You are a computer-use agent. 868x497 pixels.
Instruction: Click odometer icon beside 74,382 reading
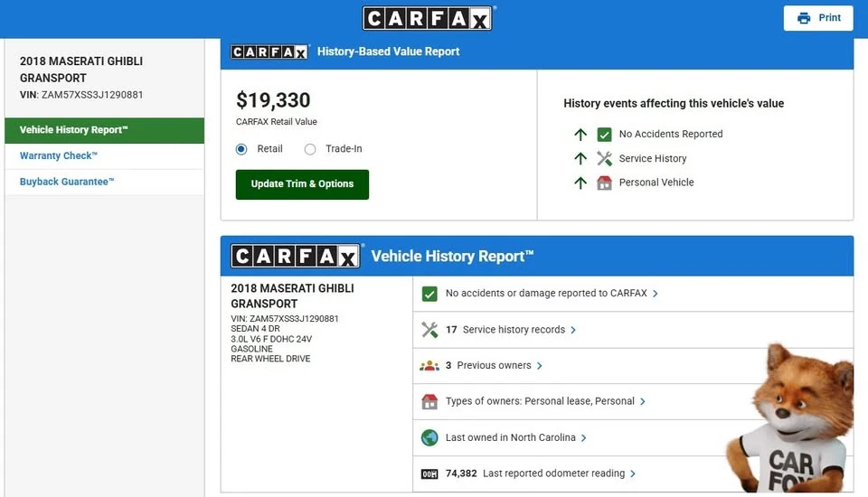point(429,474)
